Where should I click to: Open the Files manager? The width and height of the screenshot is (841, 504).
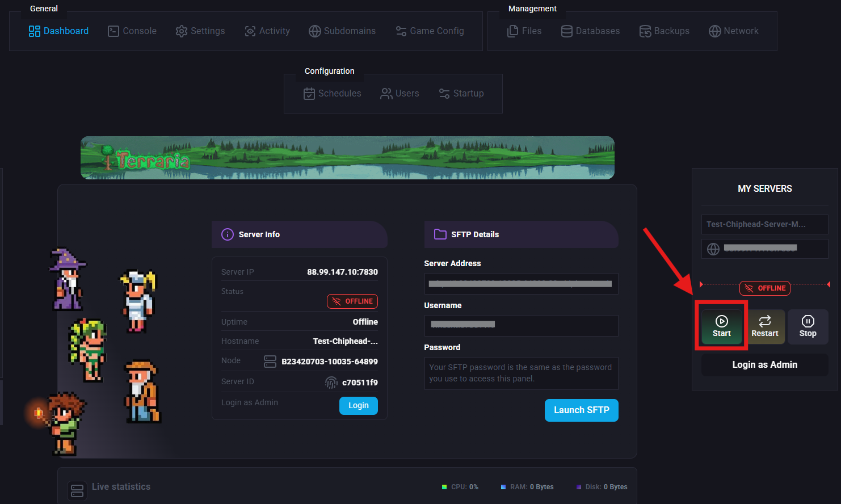(524, 31)
